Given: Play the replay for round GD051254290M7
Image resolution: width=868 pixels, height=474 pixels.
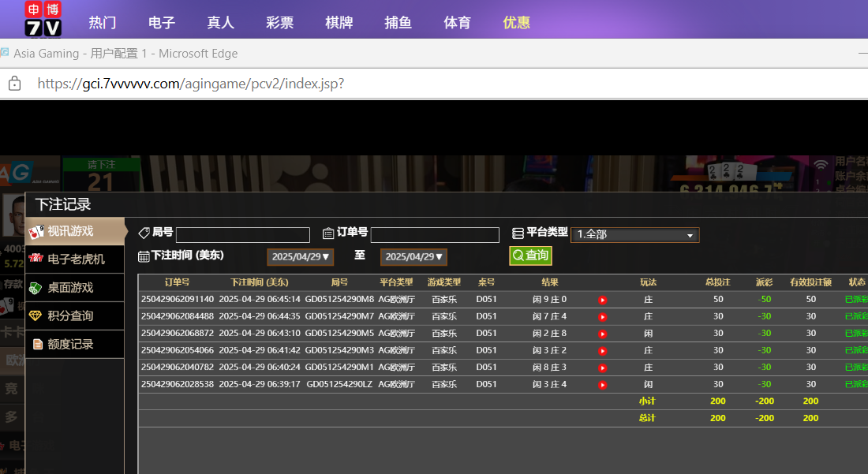Looking at the screenshot, I should [602, 316].
